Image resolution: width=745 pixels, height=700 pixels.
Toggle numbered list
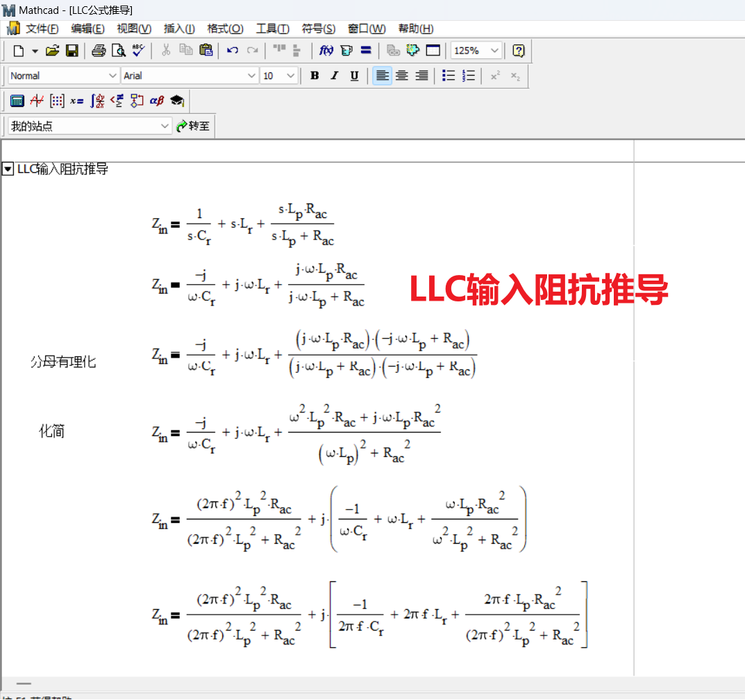[x=469, y=76]
